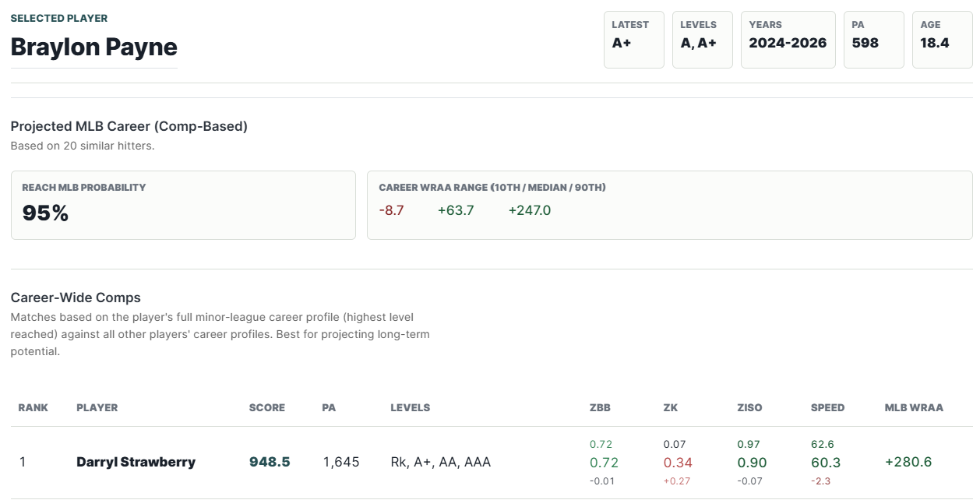Click the Braylon Payne player name heading

tap(93, 48)
